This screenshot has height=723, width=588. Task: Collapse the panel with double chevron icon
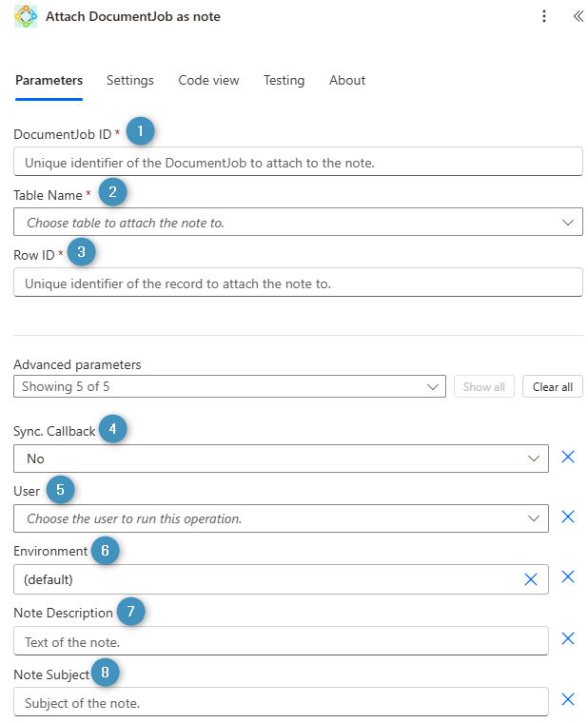(578, 16)
